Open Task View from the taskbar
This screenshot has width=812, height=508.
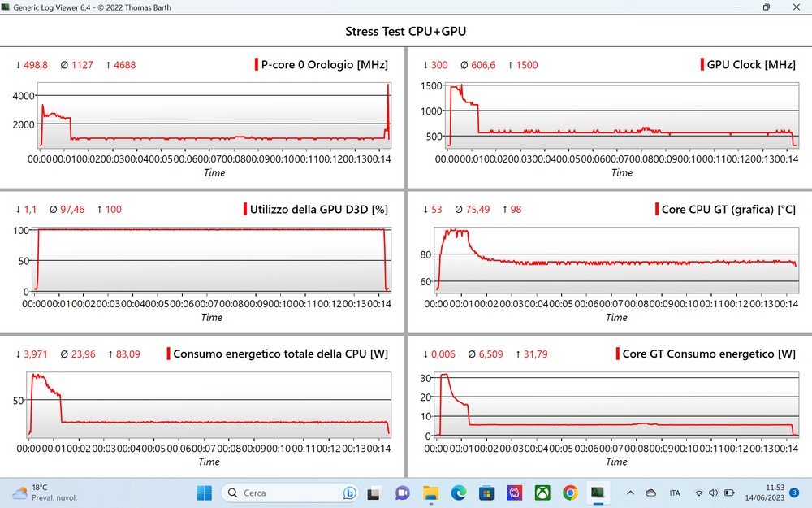tap(375, 493)
